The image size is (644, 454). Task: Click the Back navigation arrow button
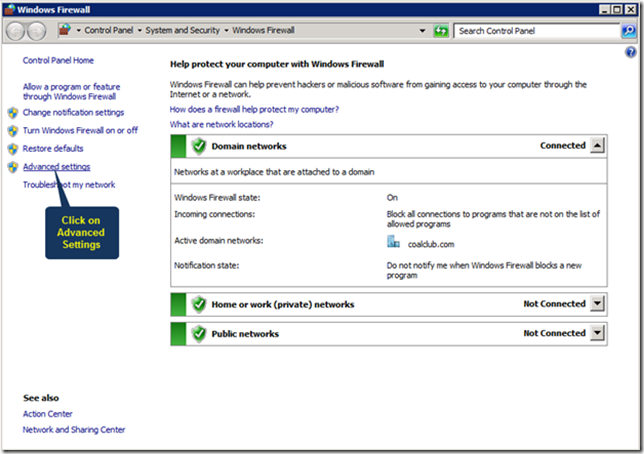pyautogui.click(x=16, y=31)
